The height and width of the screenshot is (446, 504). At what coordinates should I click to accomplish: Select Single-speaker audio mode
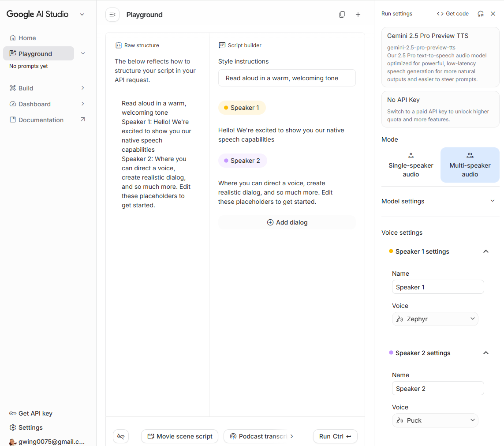(x=411, y=165)
